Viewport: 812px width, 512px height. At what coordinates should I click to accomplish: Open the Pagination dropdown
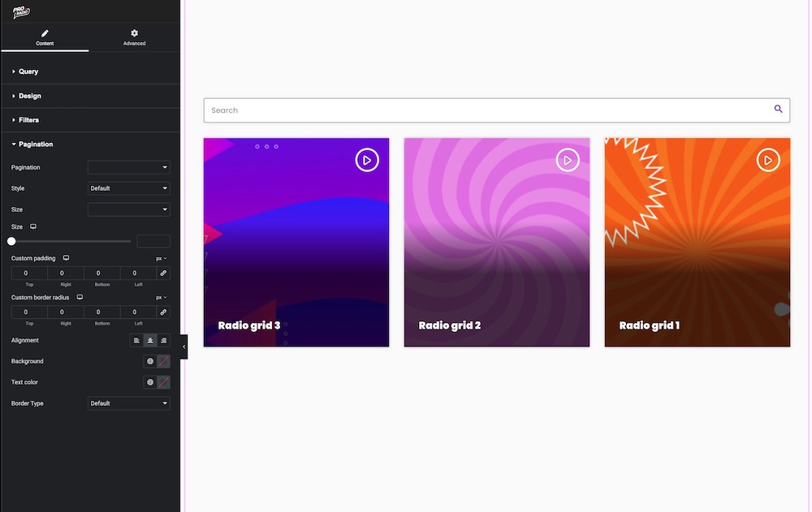(x=129, y=167)
